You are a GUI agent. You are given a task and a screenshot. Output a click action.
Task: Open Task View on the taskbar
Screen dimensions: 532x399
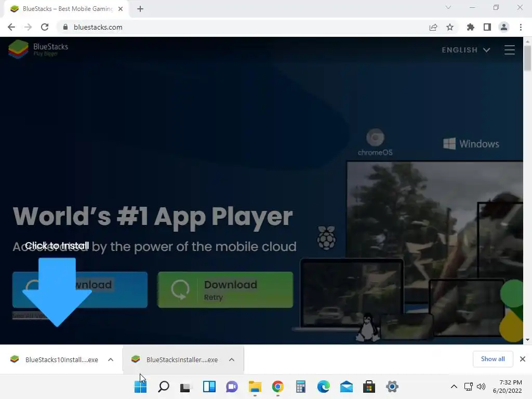pos(187,387)
